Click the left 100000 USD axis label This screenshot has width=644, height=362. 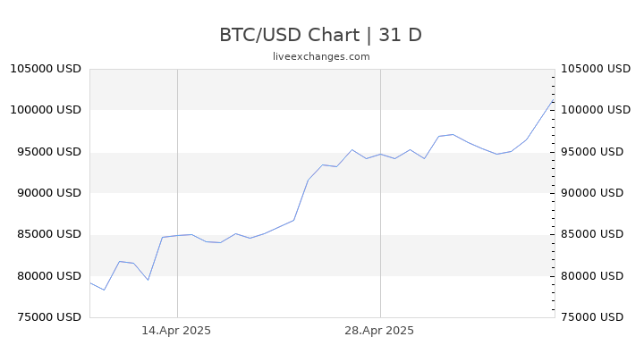(46, 110)
